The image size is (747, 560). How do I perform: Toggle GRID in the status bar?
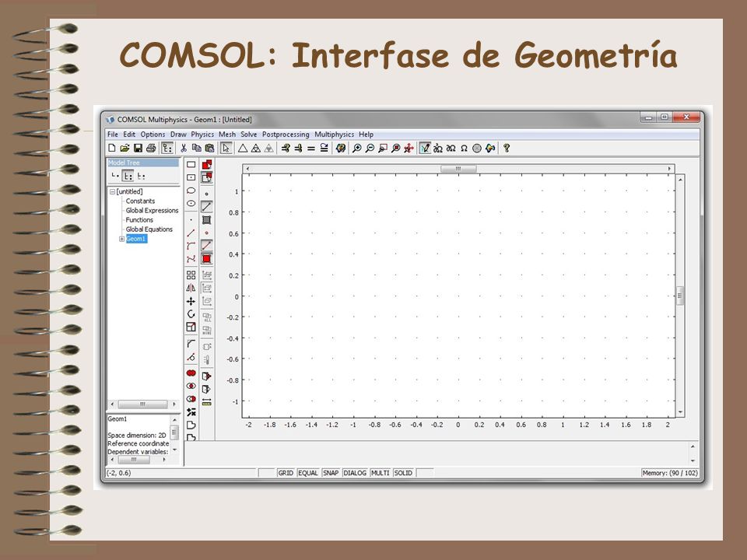(286, 473)
